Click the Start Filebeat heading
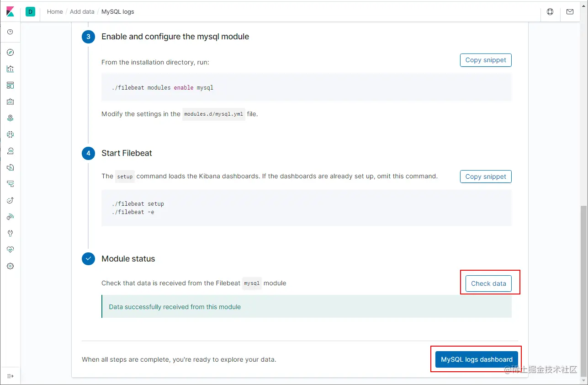This screenshot has width=588, height=385. click(127, 153)
